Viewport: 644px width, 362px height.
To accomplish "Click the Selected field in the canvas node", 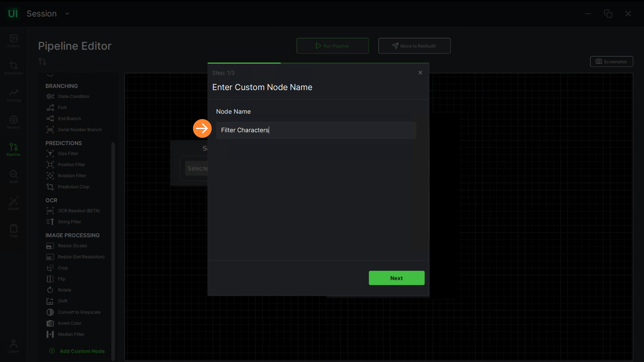I will point(197,168).
